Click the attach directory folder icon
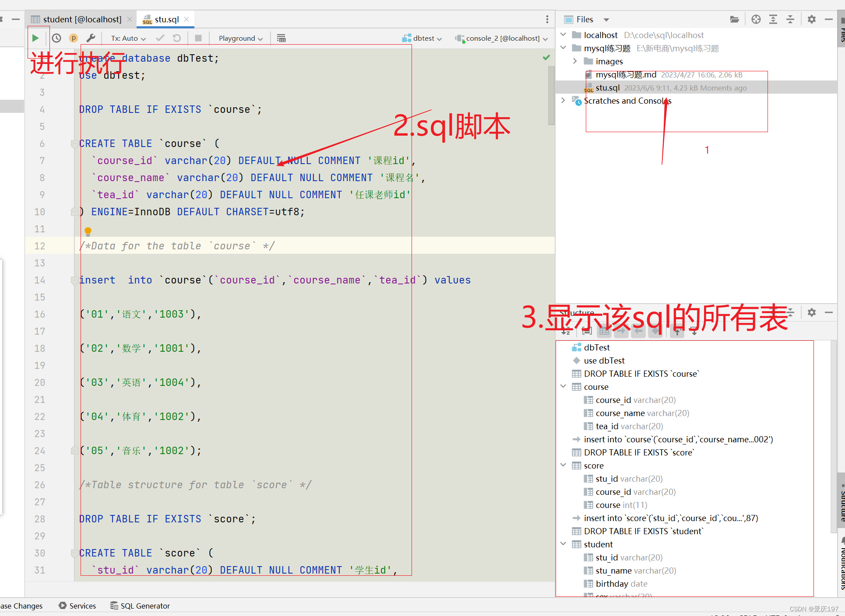This screenshot has height=616, width=845. (x=734, y=19)
